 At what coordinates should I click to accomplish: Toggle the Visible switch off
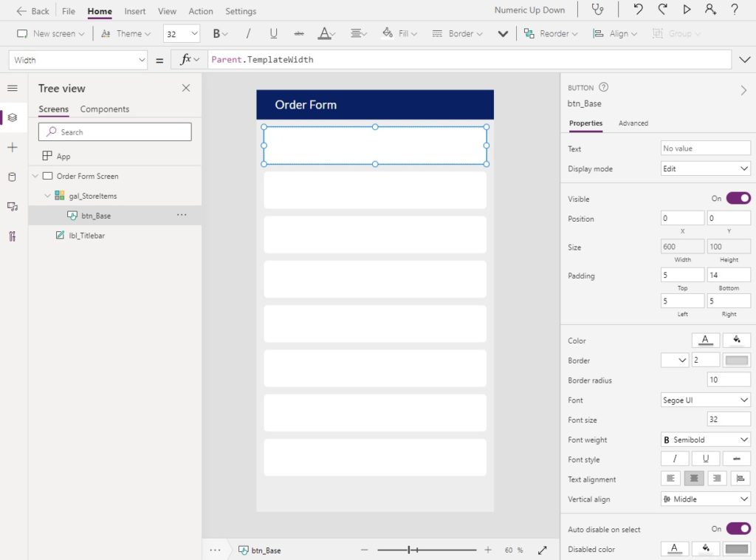point(738,198)
